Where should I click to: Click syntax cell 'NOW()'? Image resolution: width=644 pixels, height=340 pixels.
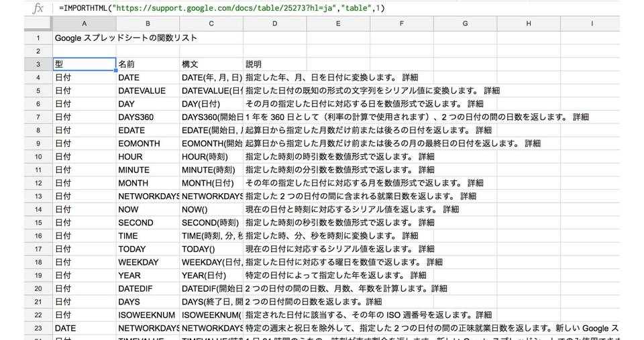point(211,209)
